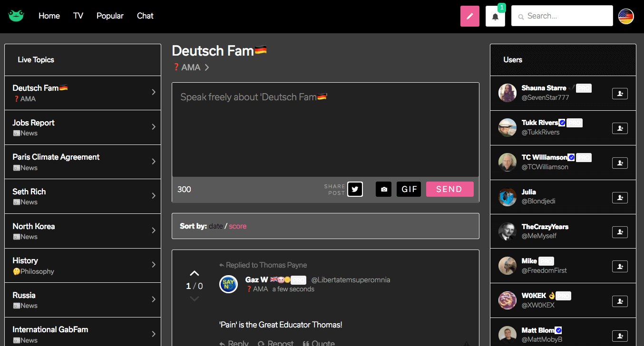
Task: Follow @XW0KEX with the add-user button
Action: tap(620, 301)
